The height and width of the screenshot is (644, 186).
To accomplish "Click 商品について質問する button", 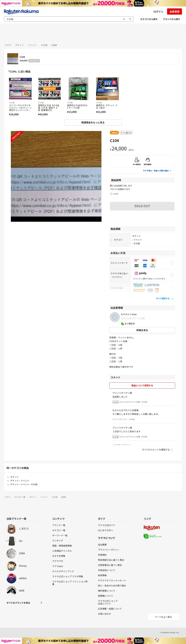I will (142, 386).
